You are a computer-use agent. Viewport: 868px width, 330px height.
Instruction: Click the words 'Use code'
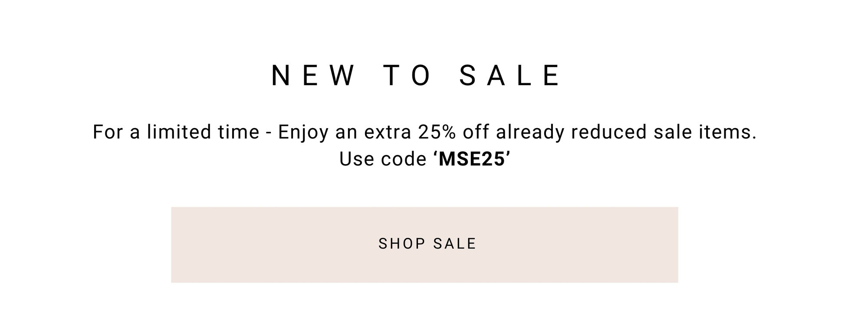point(383,159)
